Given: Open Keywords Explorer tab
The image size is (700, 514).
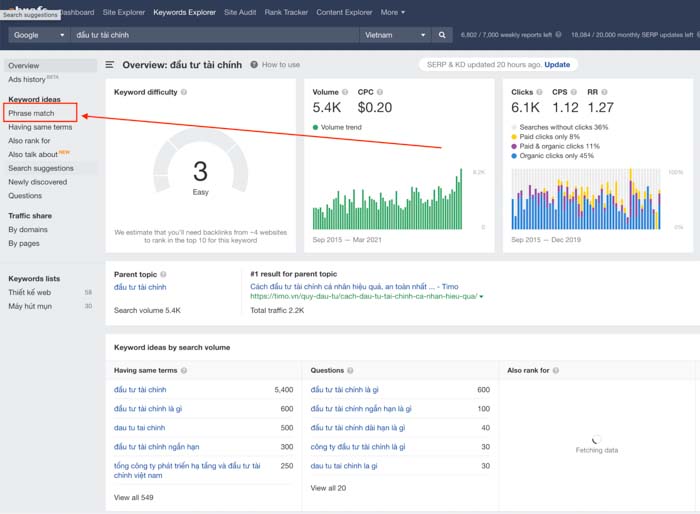Looking at the screenshot, I should 184,13.
